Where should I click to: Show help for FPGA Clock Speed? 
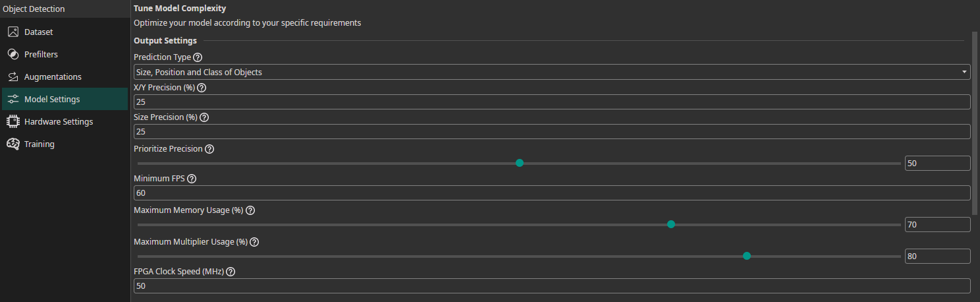coord(231,272)
